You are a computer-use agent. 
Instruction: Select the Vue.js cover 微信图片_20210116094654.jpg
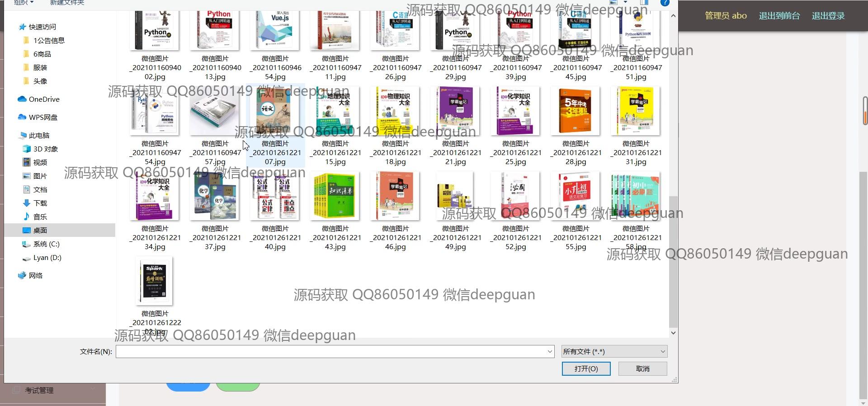point(275,45)
